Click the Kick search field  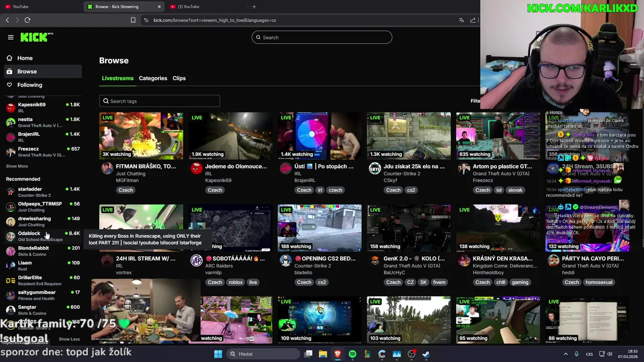pos(322,37)
